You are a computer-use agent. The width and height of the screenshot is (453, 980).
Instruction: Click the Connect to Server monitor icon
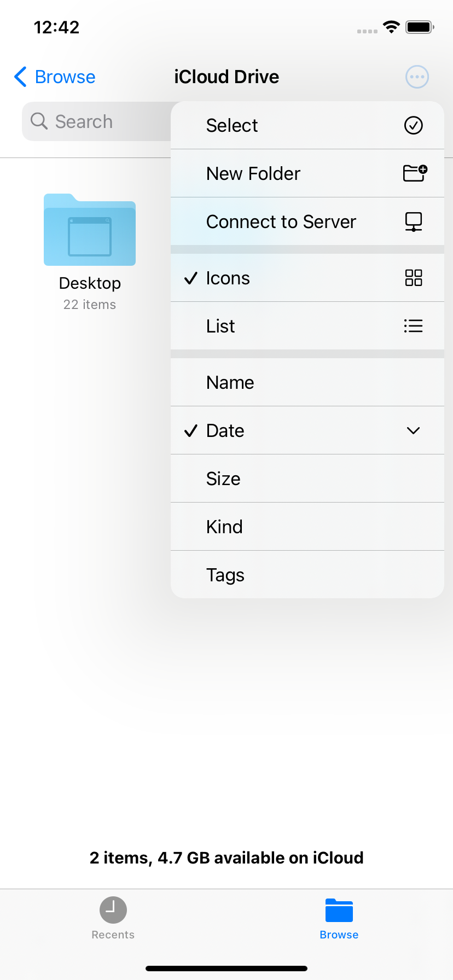point(414,221)
